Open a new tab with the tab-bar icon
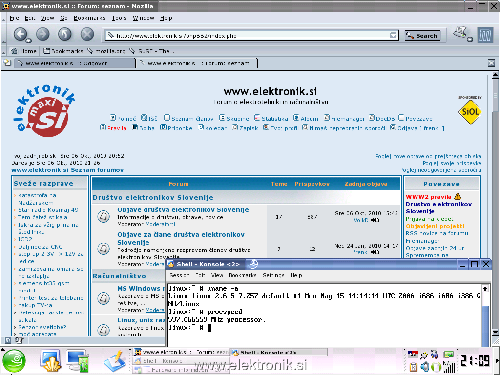This screenshot has height=375, width=500. pyautogui.click(x=7, y=63)
